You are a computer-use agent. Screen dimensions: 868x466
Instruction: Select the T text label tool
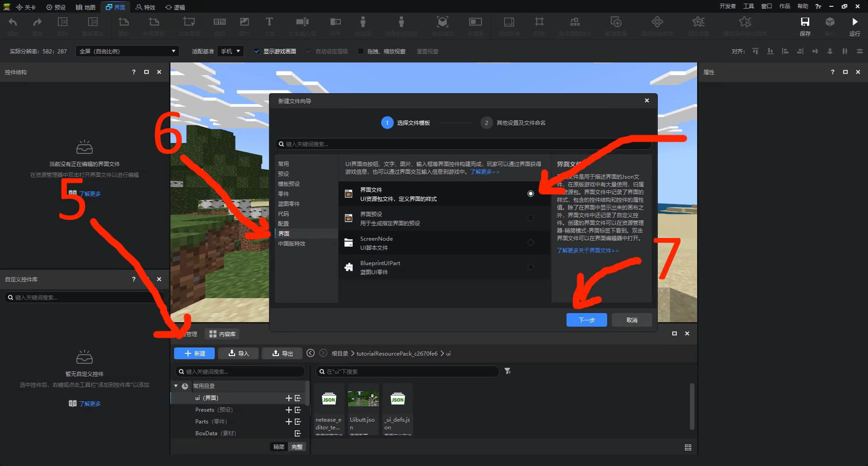pos(269,22)
